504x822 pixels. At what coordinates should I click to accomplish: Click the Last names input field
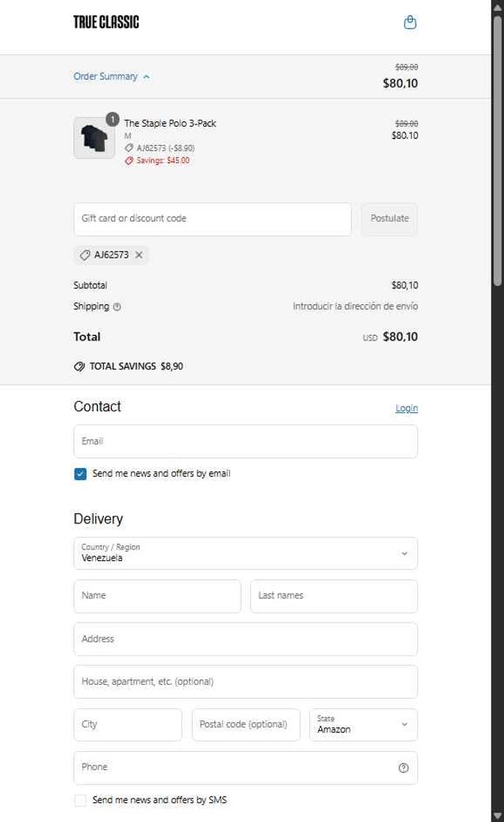click(x=334, y=596)
